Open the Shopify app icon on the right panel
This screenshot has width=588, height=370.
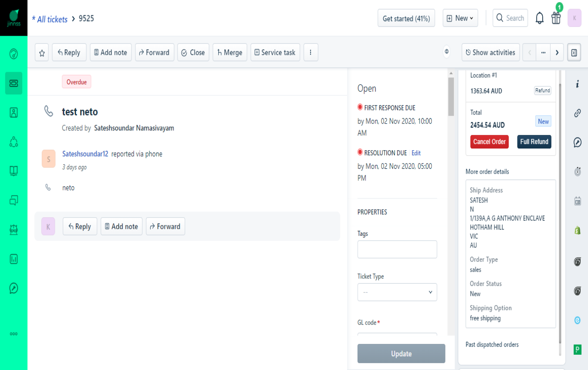[x=577, y=230]
